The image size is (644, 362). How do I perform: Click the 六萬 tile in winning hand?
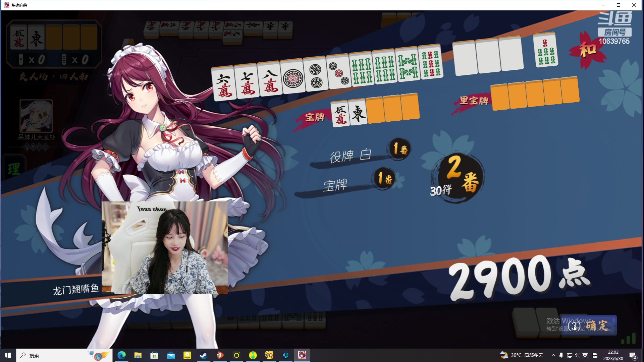point(224,84)
